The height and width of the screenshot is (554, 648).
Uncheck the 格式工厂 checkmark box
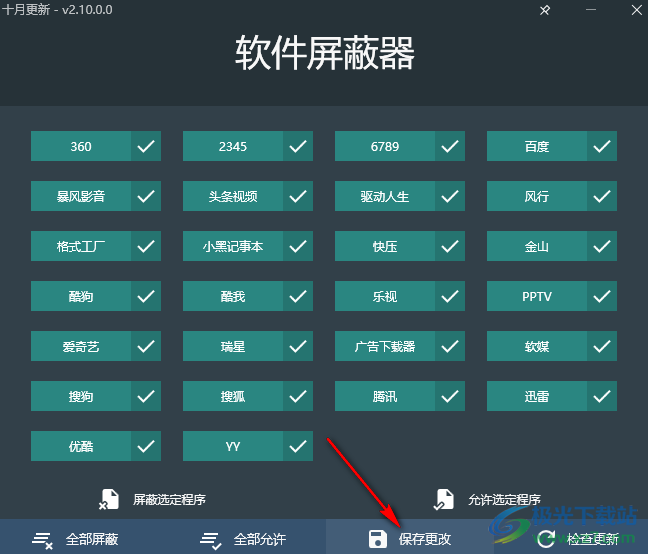(x=146, y=246)
